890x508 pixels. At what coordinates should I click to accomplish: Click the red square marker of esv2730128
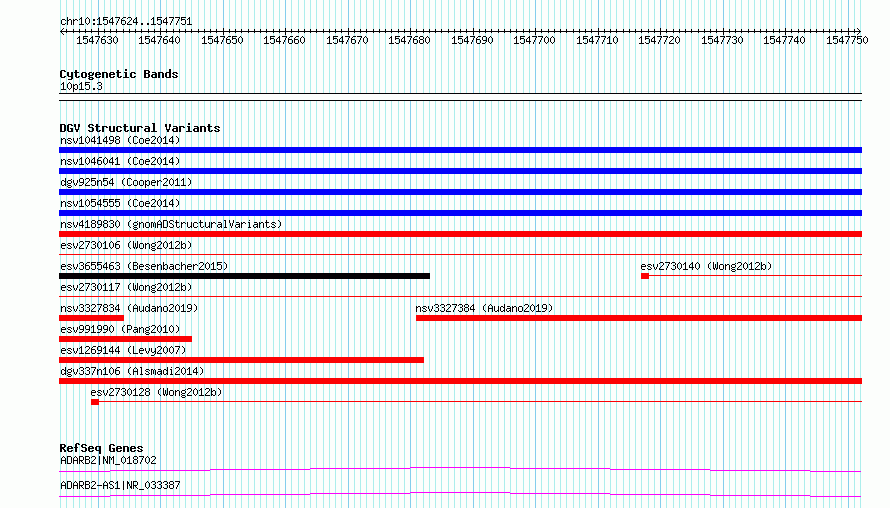[x=95, y=402]
